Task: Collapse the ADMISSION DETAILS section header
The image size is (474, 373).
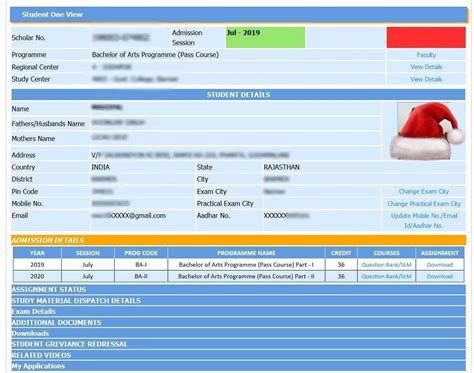Action: (x=238, y=240)
